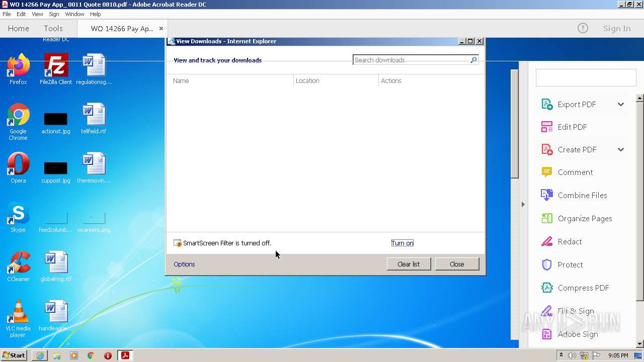Collapse the right tools pane arrow
644x362 pixels.
523,204
